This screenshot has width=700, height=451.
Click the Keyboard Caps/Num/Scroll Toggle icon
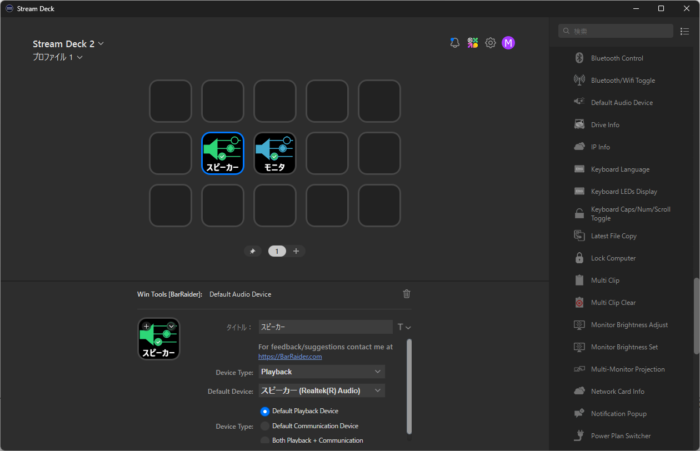click(579, 213)
